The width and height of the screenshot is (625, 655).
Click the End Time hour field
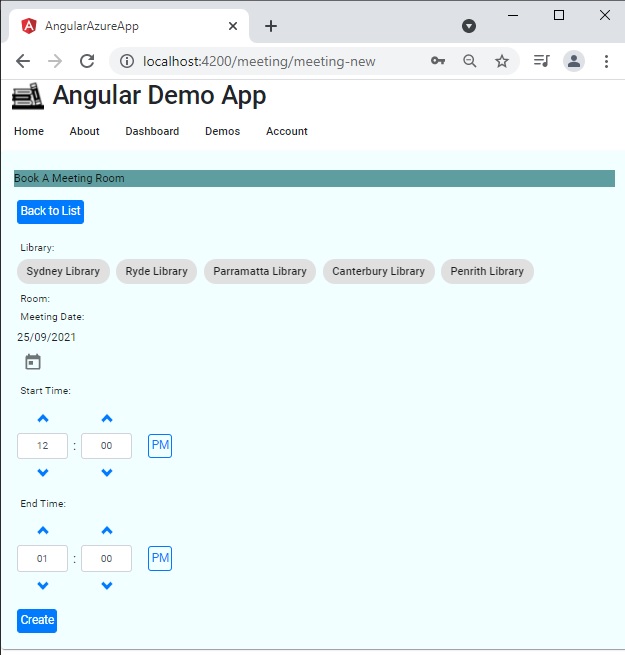coord(42,559)
